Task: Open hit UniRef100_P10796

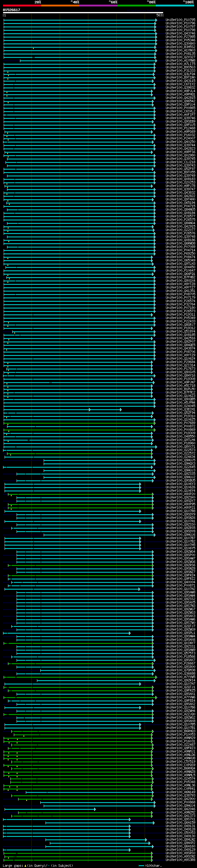Action: coord(180,23)
